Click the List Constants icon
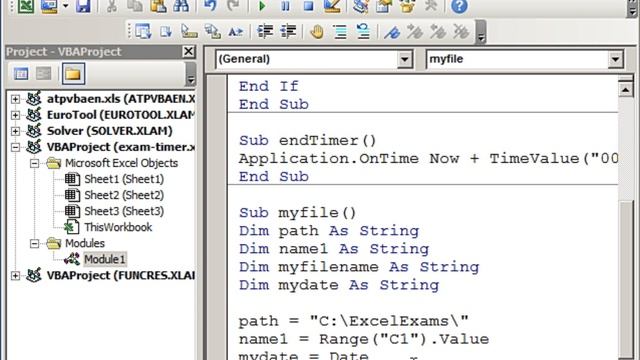640x360 pixels. [166, 31]
